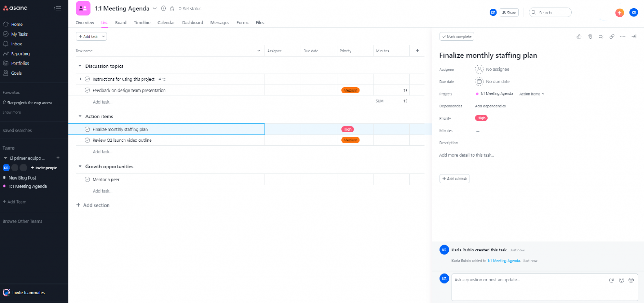Complete 'Feedback on design team presentation' checkmark
Viewport: 644px width, 303px height.
(x=87, y=90)
